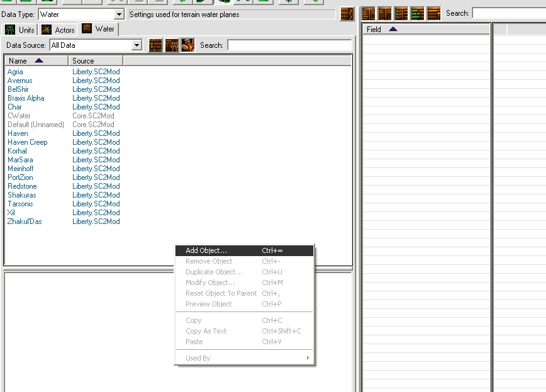Screen dimensions: 546x392
Task: Select the Default (Unnamed) entry
Action: coord(36,125)
